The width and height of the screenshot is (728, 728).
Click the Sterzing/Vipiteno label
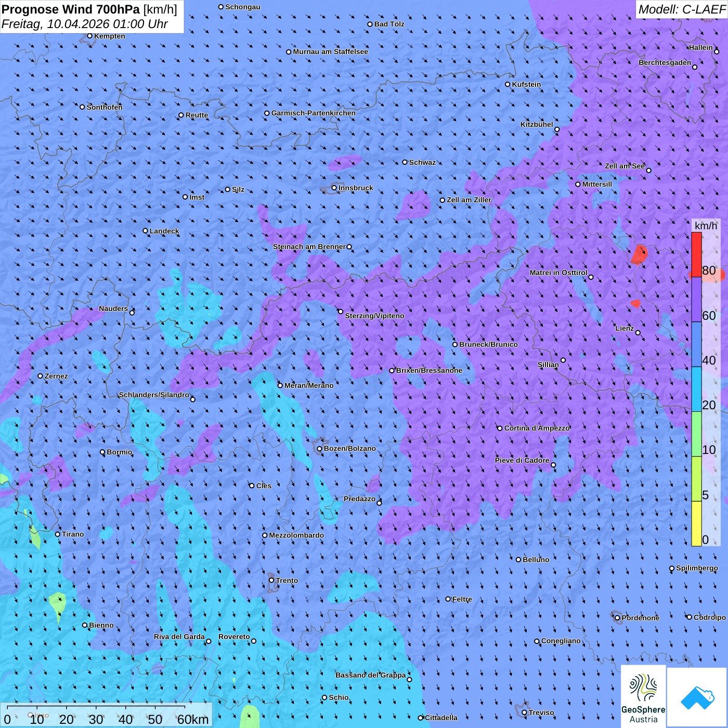[x=374, y=316]
